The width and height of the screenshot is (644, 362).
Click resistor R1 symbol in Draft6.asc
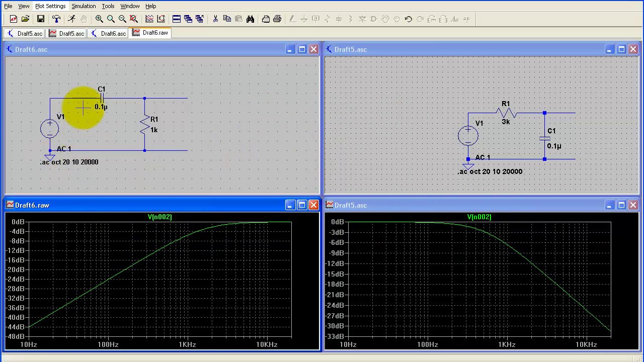145,124
